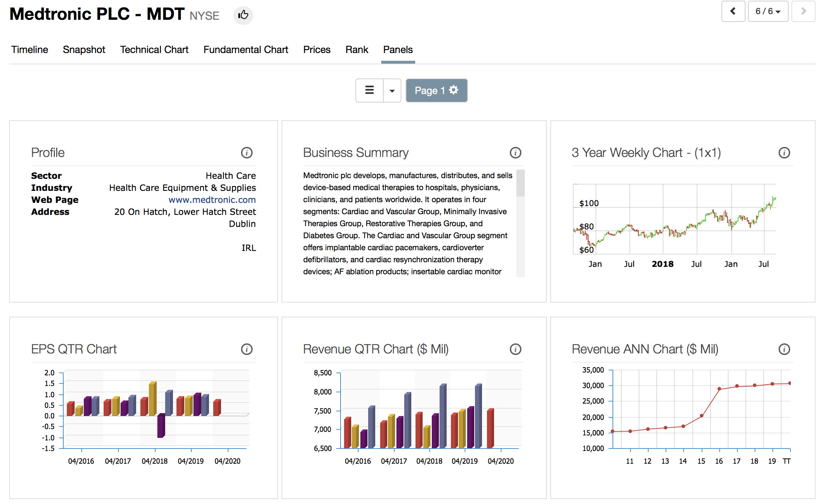
Task: Go to previous stock with left arrow
Action: click(x=733, y=11)
